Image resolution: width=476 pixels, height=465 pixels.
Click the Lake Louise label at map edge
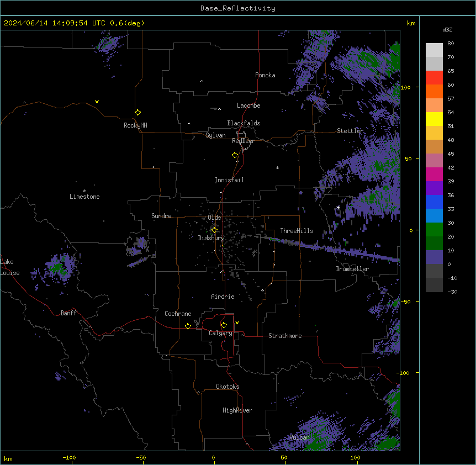click(10, 267)
